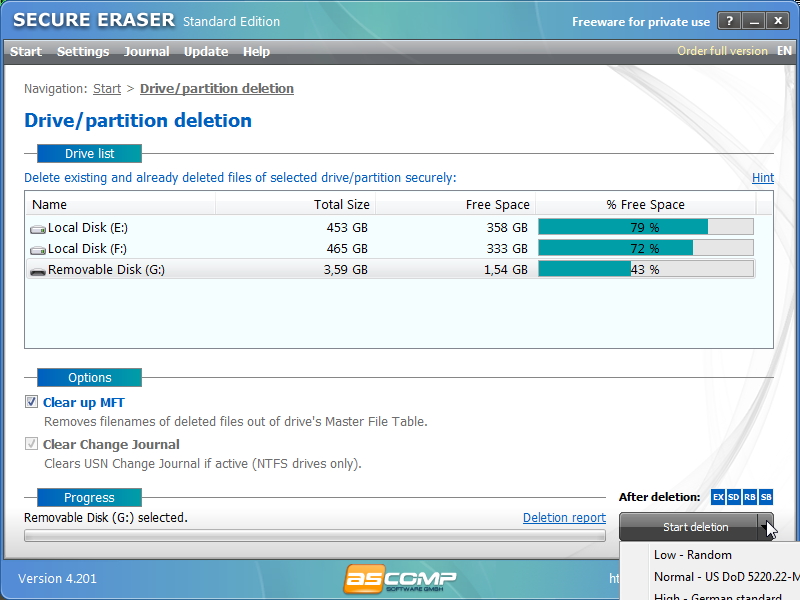Screen dimensions: 800x600
Task: Click the Order full version link
Action: click(722, 51)
